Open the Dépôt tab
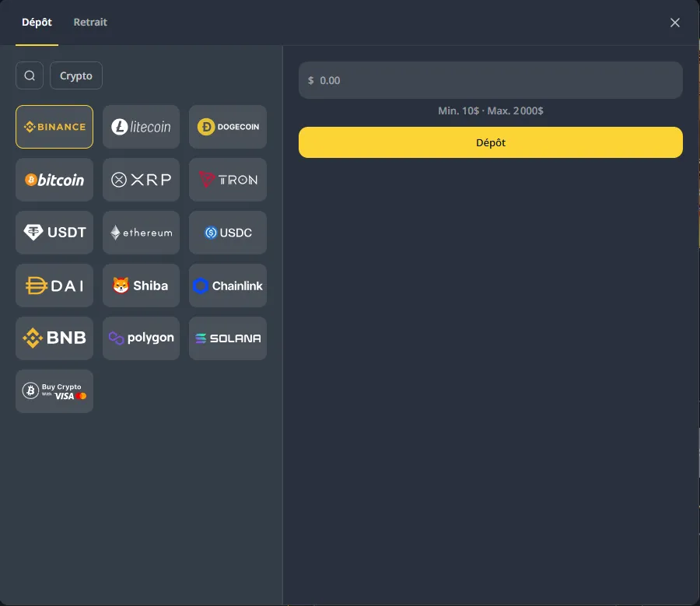The height and width of the screenshot is (606, 700). (37, 22)
